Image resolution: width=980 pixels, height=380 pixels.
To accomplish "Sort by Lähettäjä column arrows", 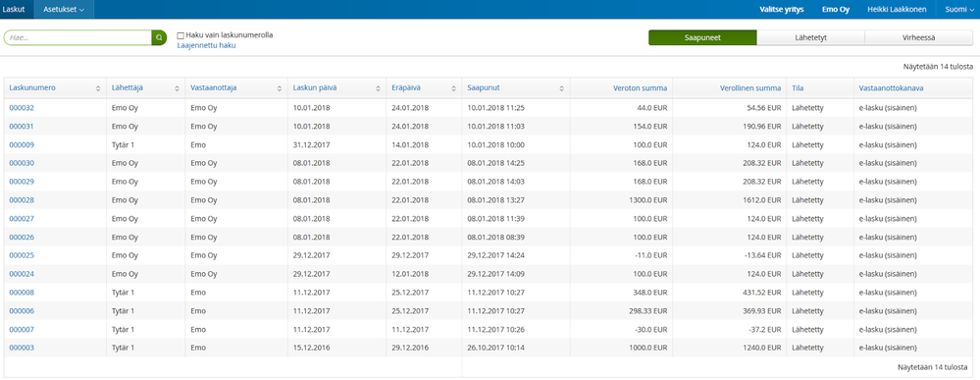I will point(178,88).
